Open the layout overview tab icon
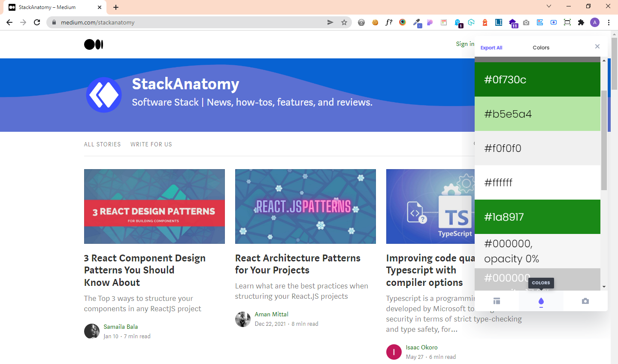 click(x=497, y=301)
